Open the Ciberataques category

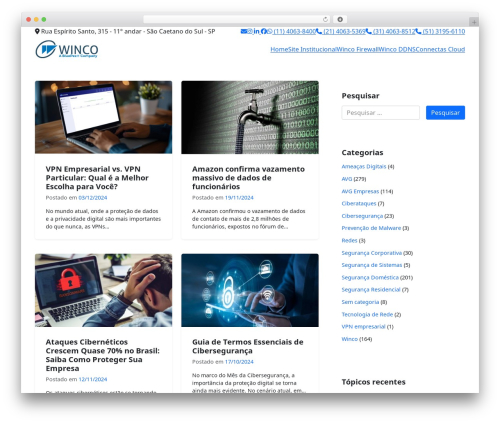tap(359, 203)
